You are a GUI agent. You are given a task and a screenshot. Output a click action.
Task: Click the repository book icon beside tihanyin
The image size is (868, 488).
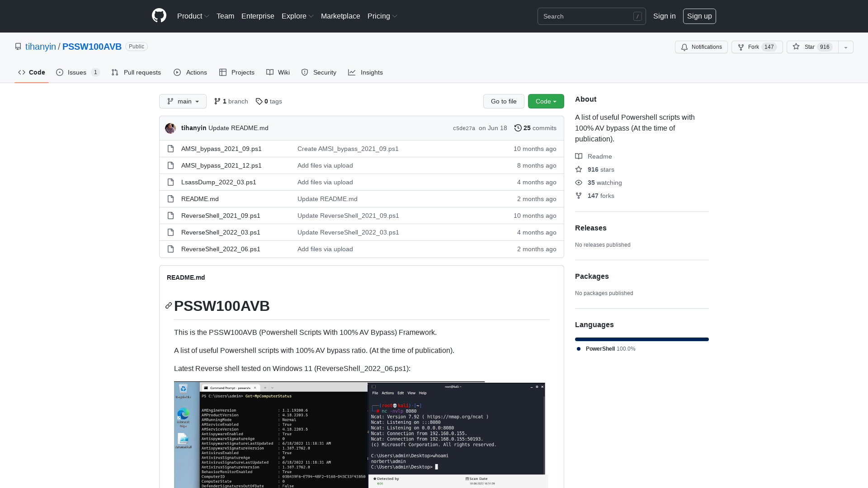pyautogui.click(x=18, y=47)
